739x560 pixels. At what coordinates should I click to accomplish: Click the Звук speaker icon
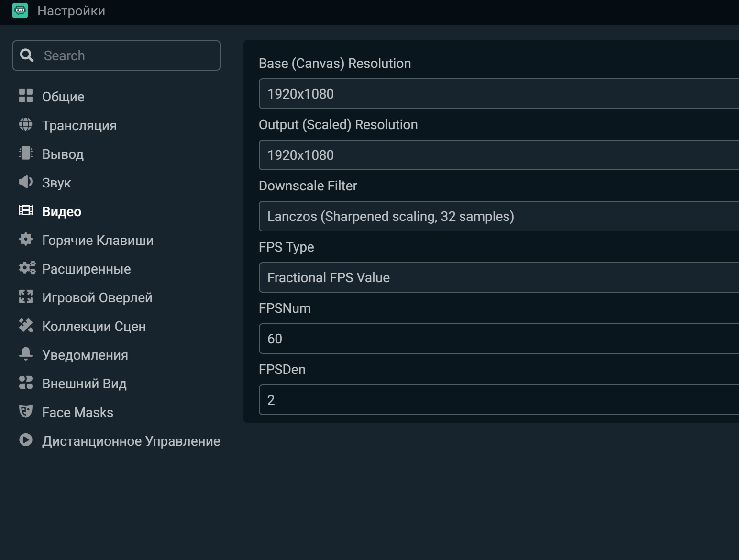click(x=26, y=182)
